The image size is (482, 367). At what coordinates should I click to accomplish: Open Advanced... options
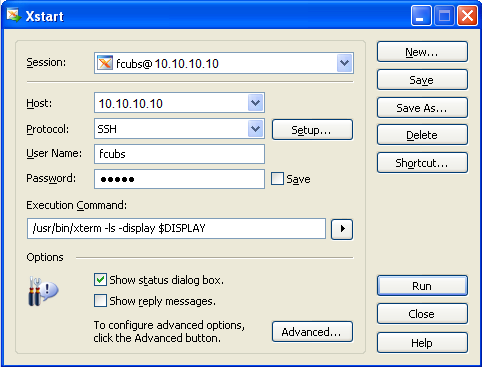click(x=312, y=332)
